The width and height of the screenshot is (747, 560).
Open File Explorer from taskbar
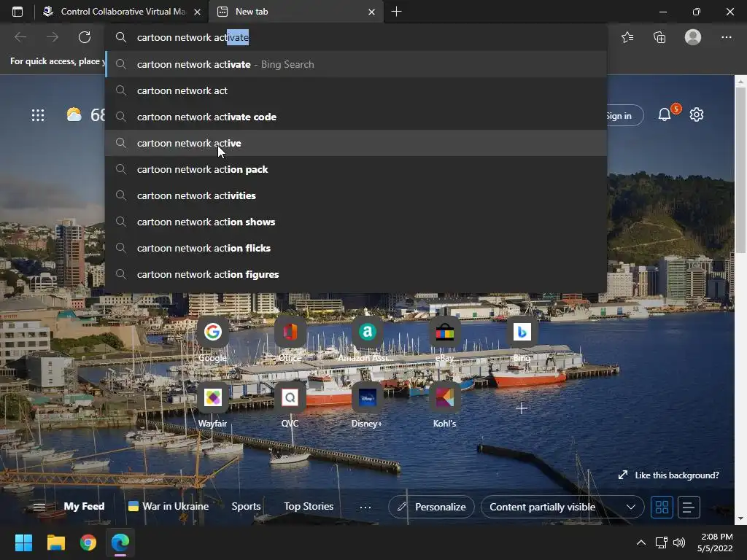(x=55, y=542)
